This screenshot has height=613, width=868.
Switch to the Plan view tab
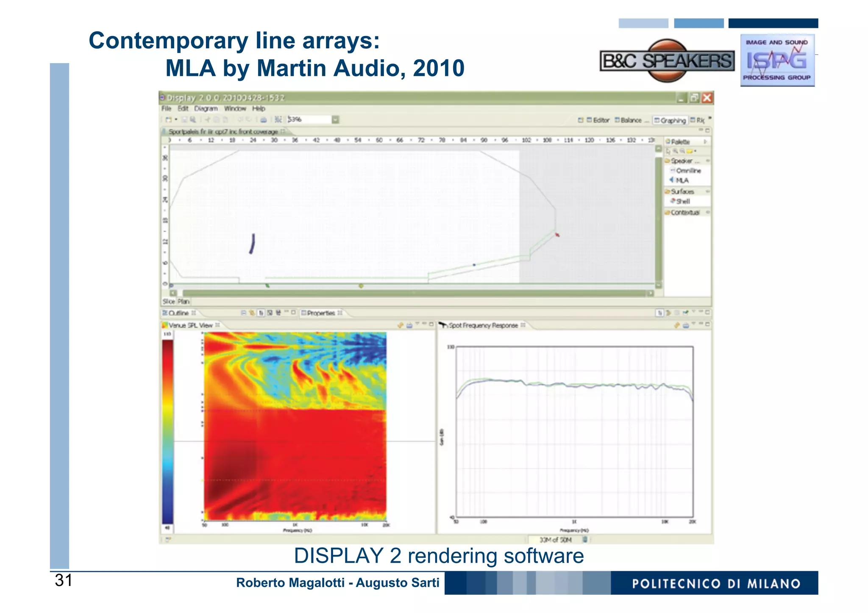tap(184, 302)
